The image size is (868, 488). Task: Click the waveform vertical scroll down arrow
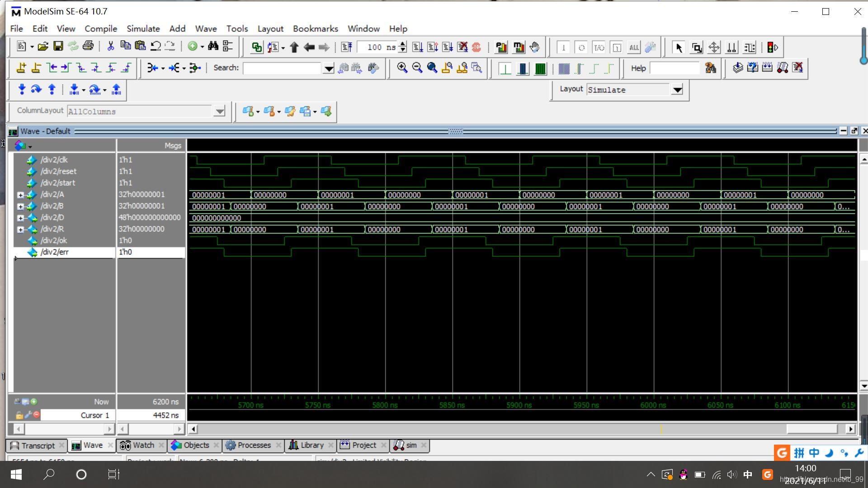[864, 386]
